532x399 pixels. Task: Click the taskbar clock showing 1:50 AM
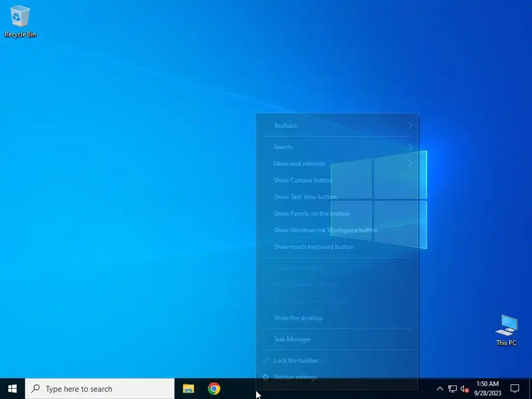pos(487,389)
